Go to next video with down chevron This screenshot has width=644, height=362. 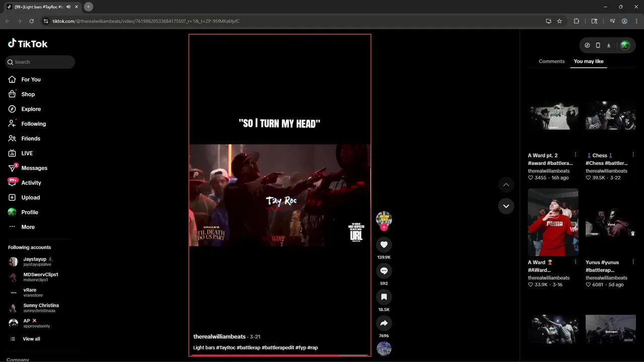tap(506, 206)
